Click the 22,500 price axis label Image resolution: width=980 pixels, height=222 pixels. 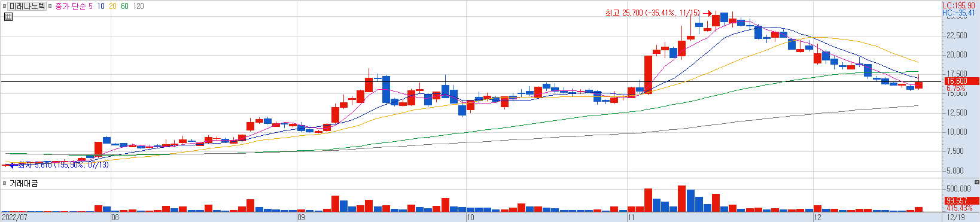click(x=957, y=35)
